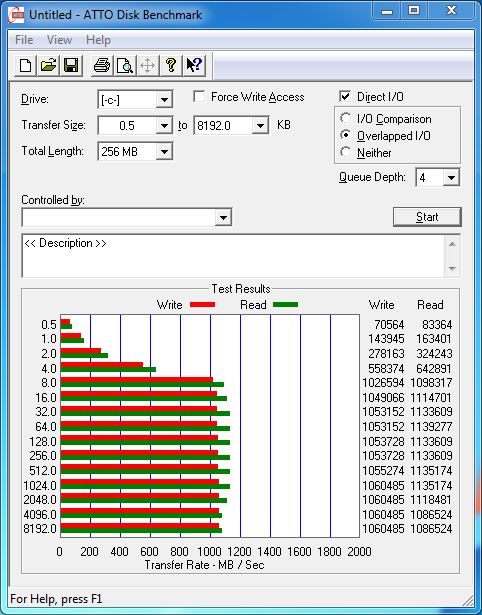482x615 pixels.
Task: Open Print Preview from the toolbar
Action: tap(125, 65)
